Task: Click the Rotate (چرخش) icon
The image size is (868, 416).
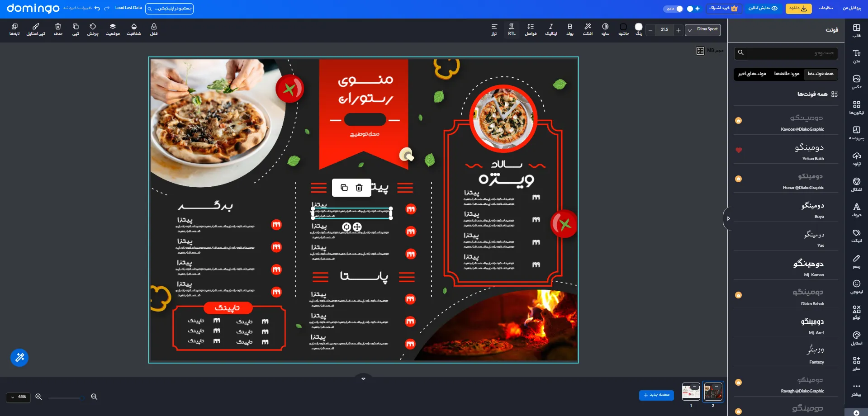Action: click(x=93, y=29)
